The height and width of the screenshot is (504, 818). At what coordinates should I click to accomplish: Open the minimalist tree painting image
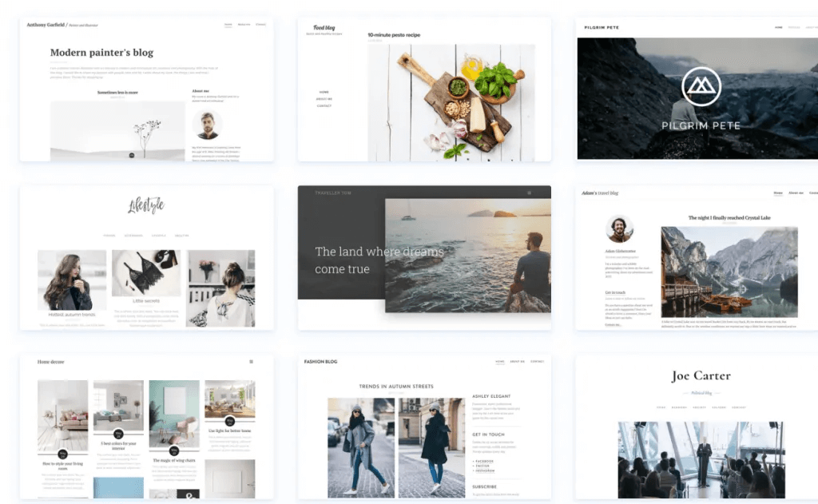point(117,131)
